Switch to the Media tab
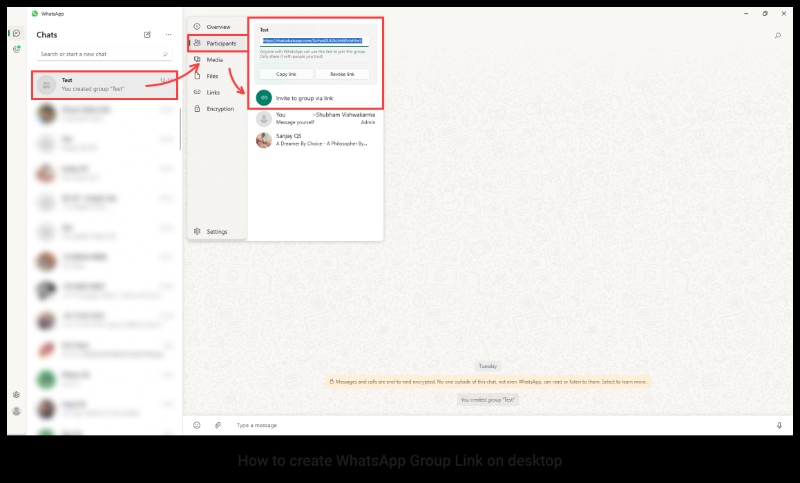 (218, 60)
